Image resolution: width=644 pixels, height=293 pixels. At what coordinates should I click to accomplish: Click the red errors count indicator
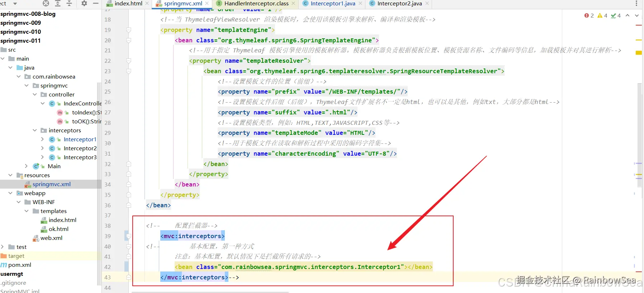click(x=589, y=15)
